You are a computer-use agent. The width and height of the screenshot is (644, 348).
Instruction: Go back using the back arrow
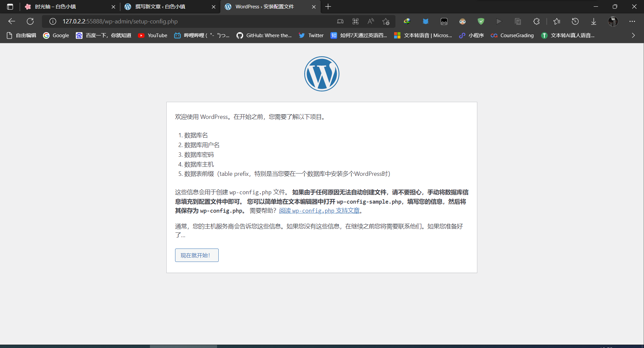12,21
